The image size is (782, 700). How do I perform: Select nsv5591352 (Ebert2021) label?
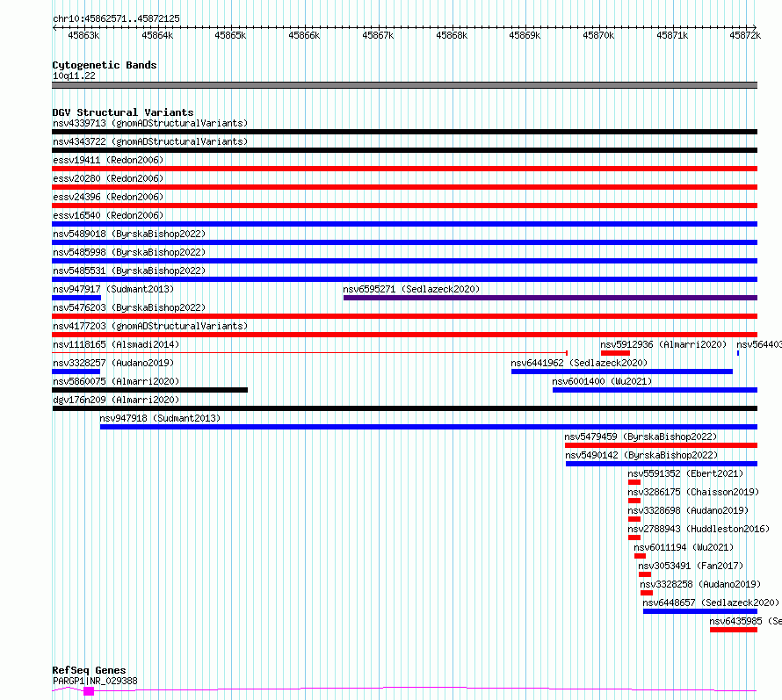point(685,473)
